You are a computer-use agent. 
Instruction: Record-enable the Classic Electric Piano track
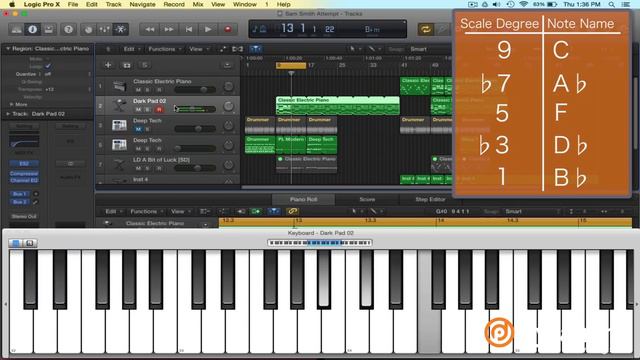pyautogui.click(x=159, y=90)
